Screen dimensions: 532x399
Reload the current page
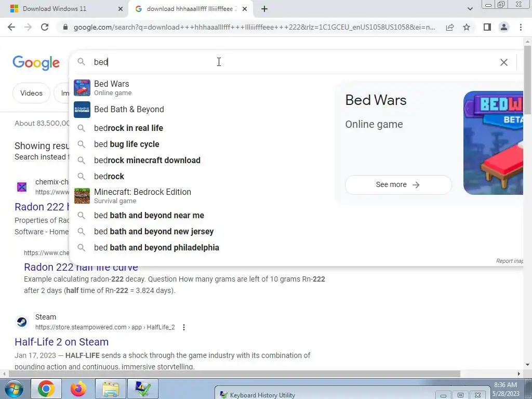[x=45, y=27]
